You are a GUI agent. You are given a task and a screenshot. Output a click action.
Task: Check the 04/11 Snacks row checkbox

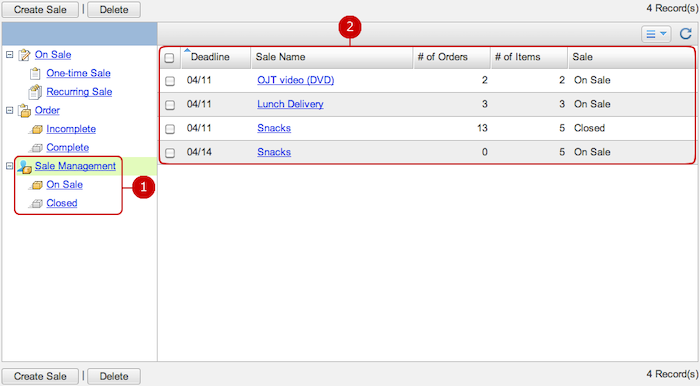pyautogui.click(x=170, y=129)
